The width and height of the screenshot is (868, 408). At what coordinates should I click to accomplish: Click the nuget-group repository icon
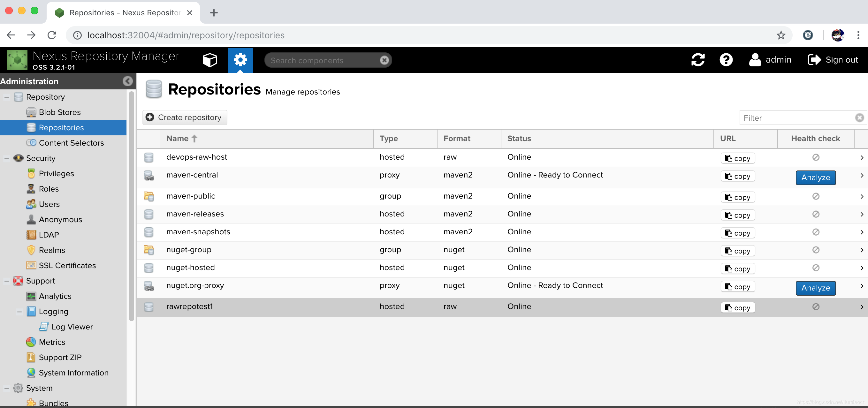click(149, 249)
